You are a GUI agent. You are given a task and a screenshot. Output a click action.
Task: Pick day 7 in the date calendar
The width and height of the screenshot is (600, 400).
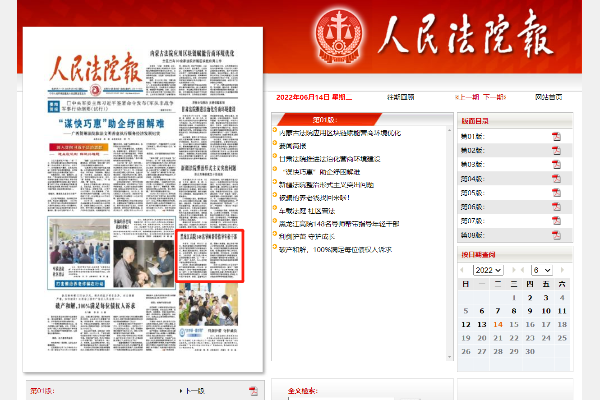[497, 310]
